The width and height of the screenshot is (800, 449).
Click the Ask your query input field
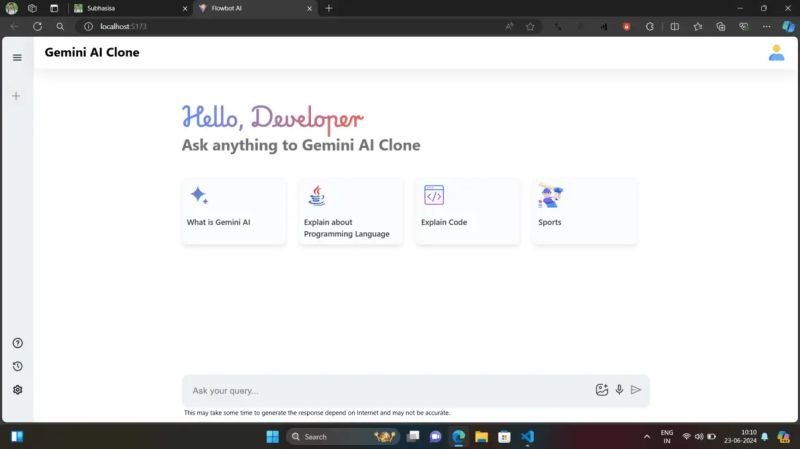pyautogui.click(x=388, y=390)
